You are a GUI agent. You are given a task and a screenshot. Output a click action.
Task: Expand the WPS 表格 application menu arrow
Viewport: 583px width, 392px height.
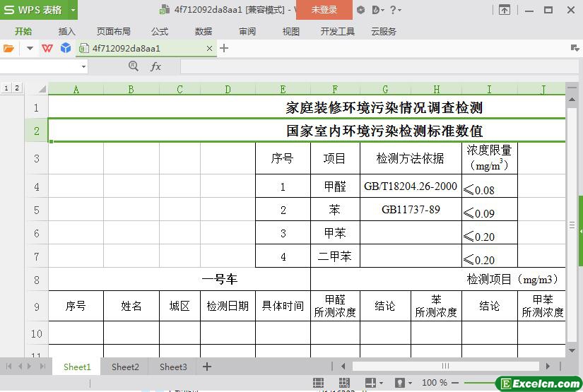(x=73, y=10)
